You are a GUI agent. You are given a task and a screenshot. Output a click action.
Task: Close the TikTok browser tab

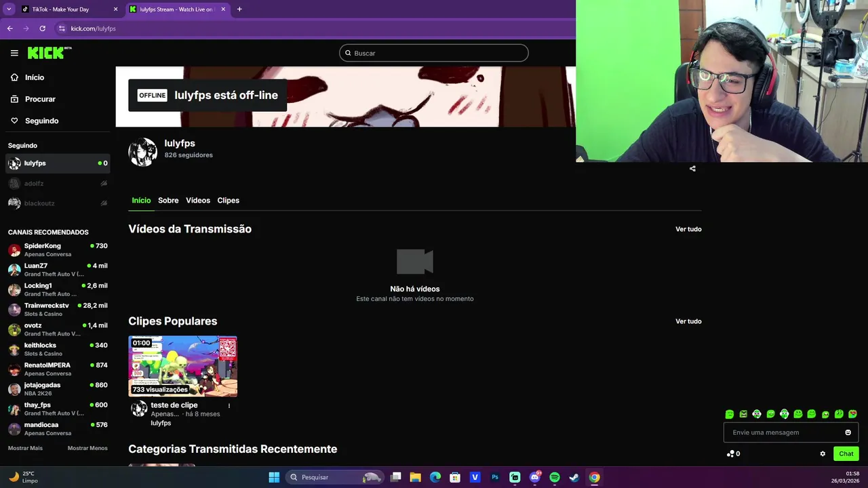coord(115,9)
